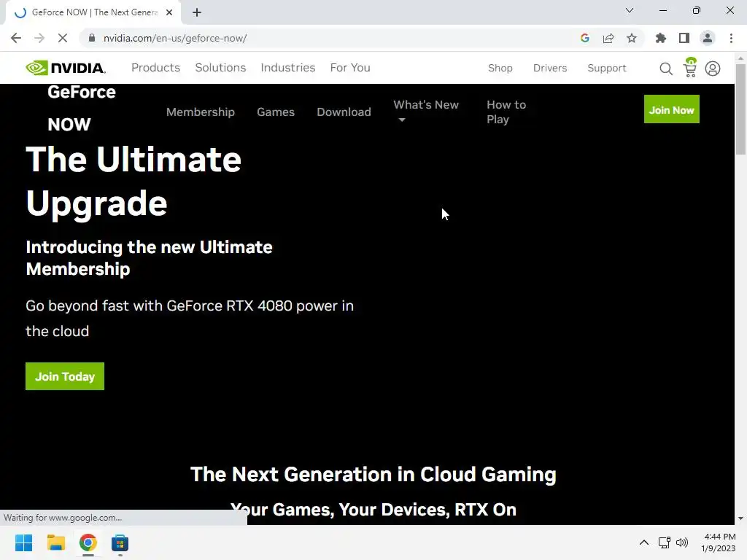Screen dimensions: 747x560
Task: Open the volume tray icon
Action: click(x=682, y=542)
